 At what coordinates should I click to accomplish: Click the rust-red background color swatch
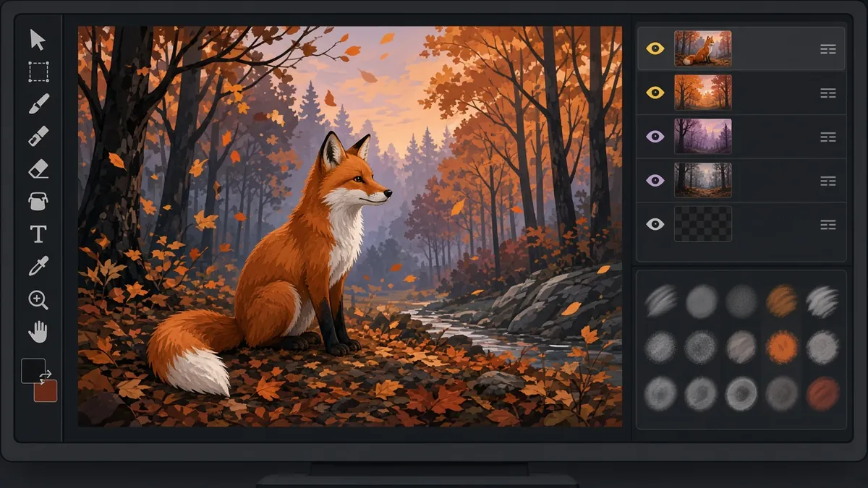46,390
